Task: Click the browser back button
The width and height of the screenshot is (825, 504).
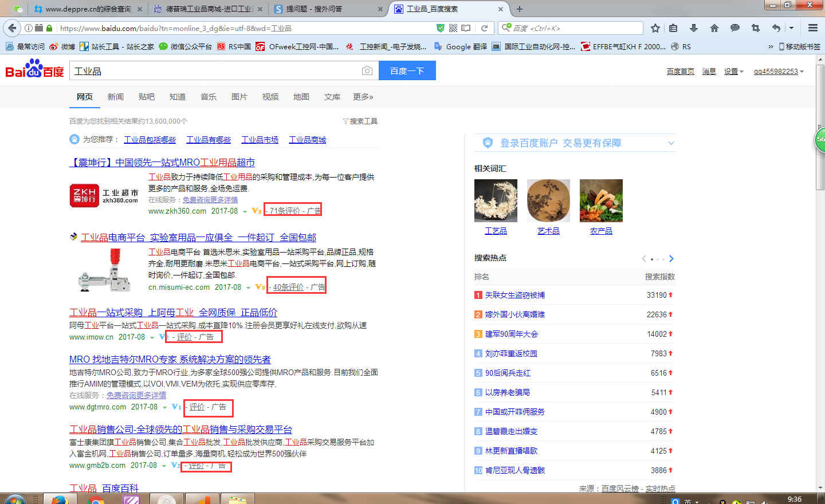Action: coord(11,27)
